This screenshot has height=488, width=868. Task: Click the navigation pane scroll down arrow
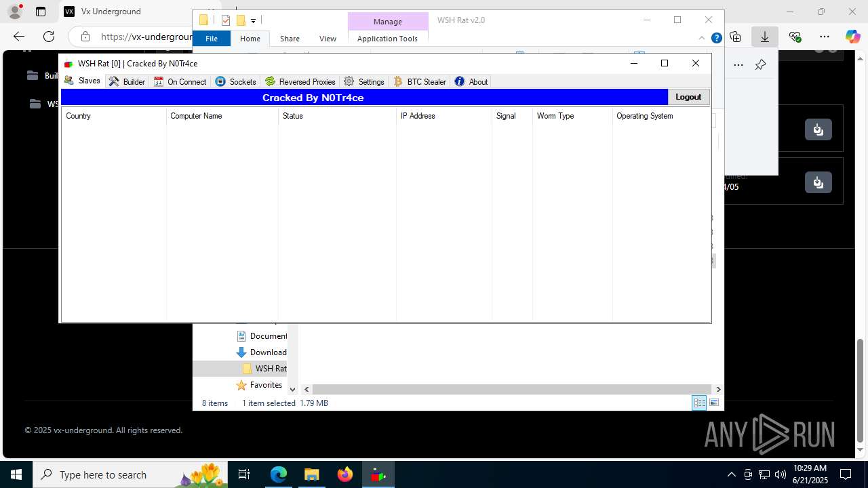[292, 389]
